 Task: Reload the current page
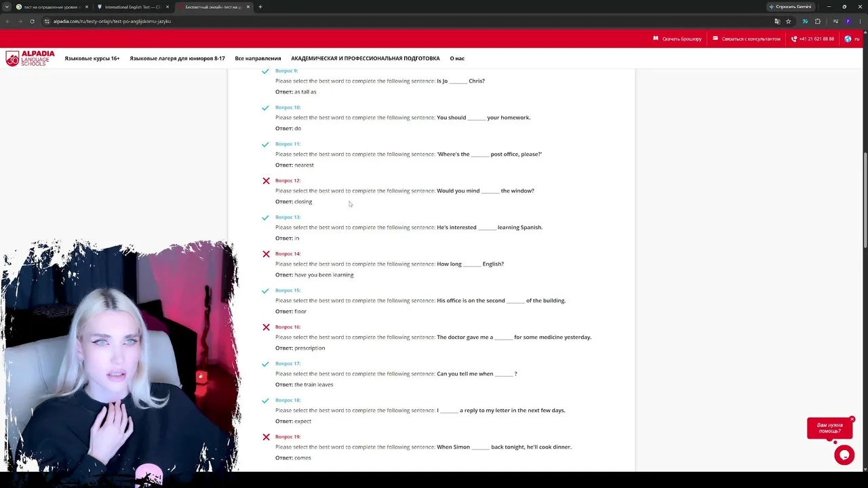coord(32,21)
